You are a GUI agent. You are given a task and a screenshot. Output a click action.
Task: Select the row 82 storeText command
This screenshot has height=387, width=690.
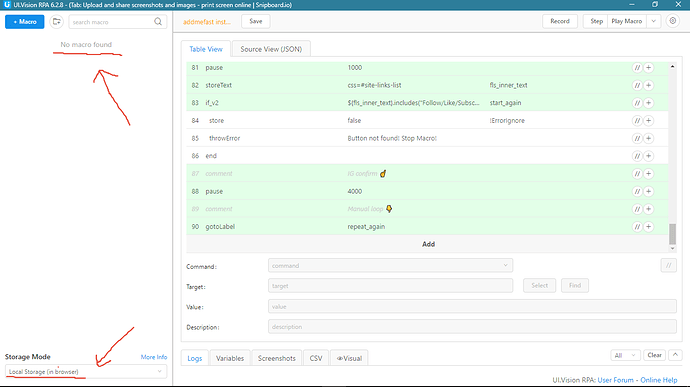click(x=219, y=85)
